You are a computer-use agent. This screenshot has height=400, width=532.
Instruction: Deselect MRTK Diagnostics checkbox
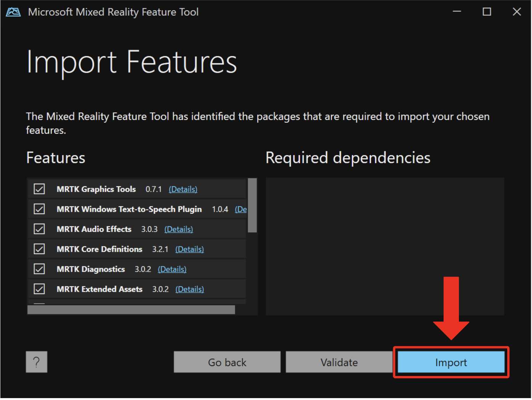coord(39,269)
